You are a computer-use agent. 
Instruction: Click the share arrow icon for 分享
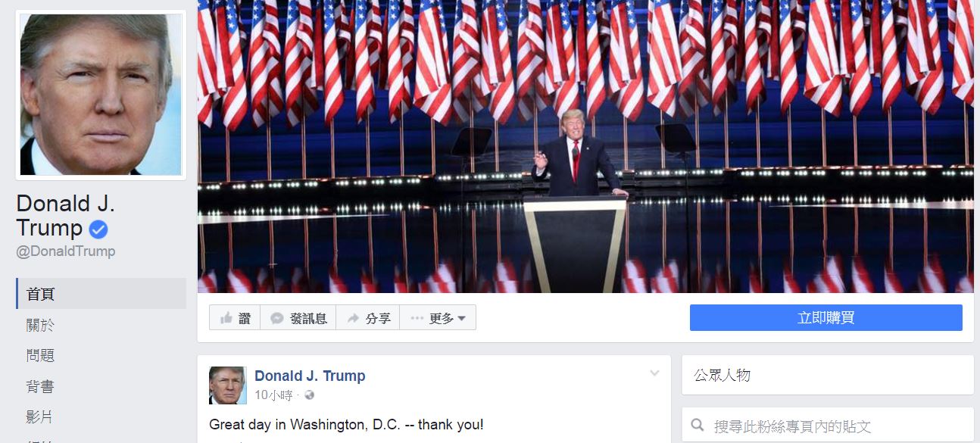[x=353, y=319]
